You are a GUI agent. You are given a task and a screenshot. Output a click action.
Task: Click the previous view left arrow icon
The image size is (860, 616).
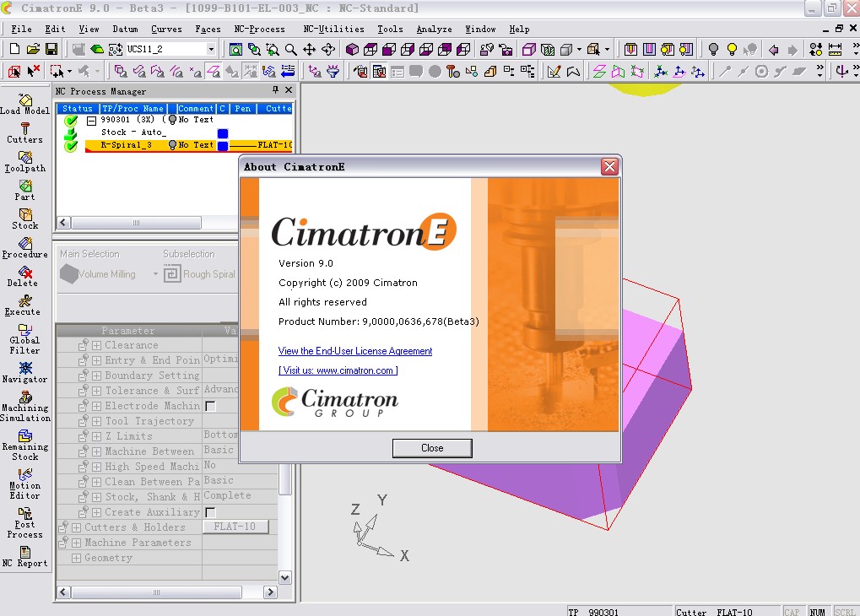(x=773, y=50)
